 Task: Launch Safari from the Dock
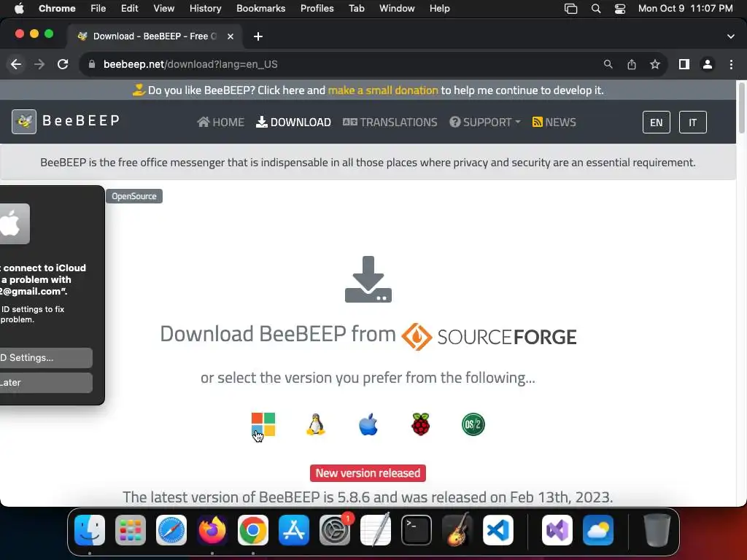[x=171, y=530]
